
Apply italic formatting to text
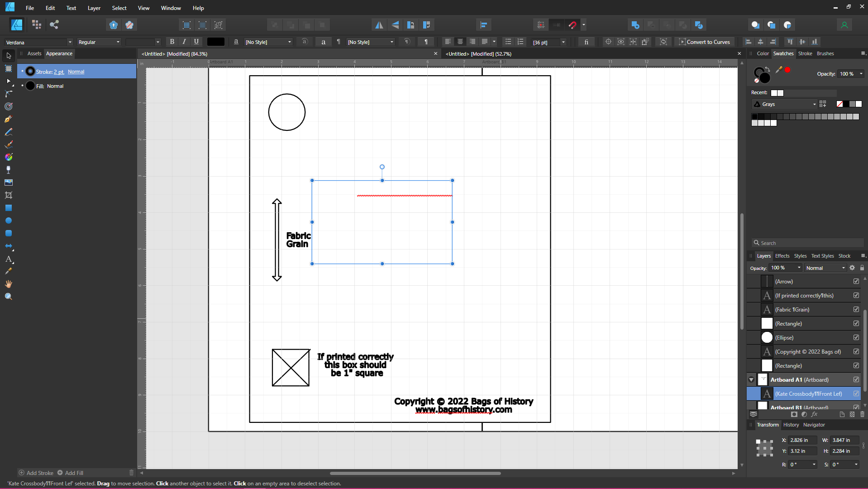click(x=184, y=42)
